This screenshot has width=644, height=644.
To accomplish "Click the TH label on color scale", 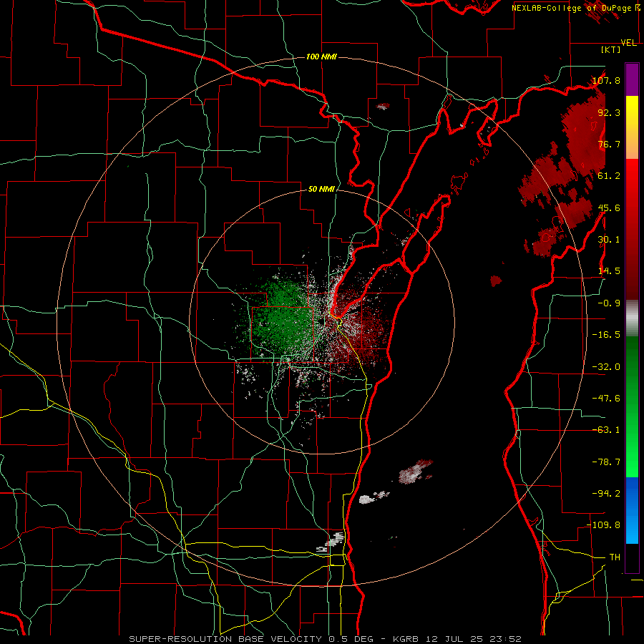I will 615,557.
